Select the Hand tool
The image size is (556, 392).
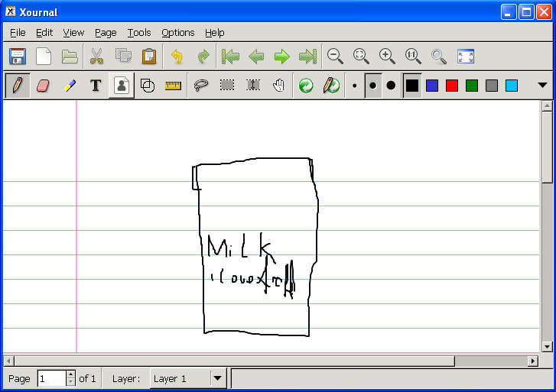[279, 86]
